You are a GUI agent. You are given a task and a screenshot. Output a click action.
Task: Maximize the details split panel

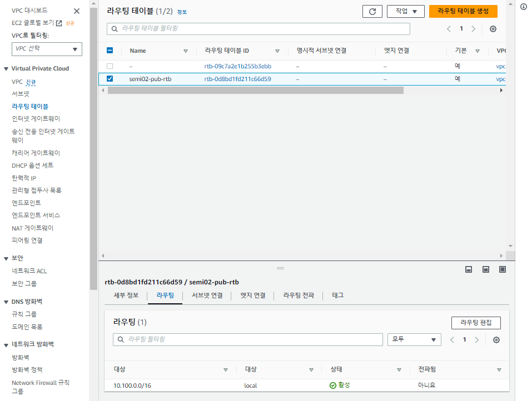point(503,269)
